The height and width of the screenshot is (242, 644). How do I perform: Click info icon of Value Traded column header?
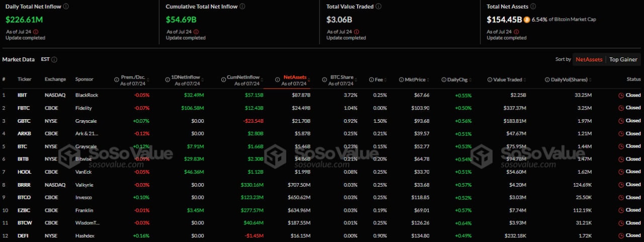(x=490, y=79)
